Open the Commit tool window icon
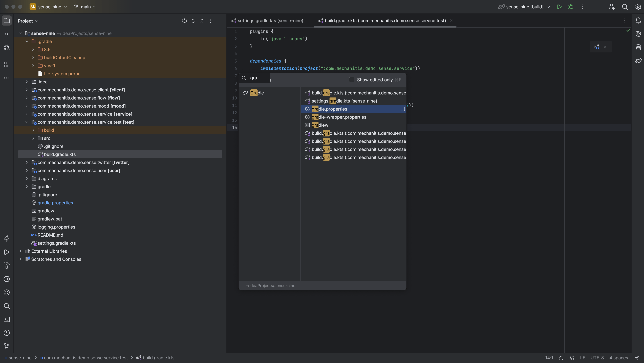The image size is (644, 363). click(7, 34)
